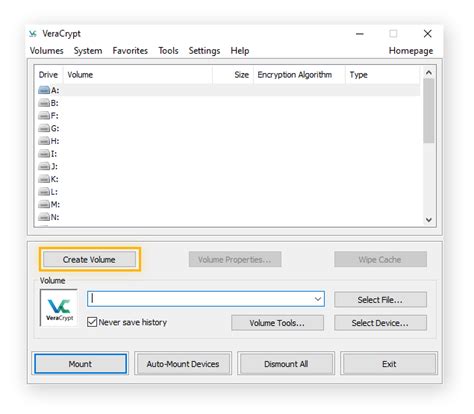
Task: Open the Homepage link
Action: click(x=411, y=51)
